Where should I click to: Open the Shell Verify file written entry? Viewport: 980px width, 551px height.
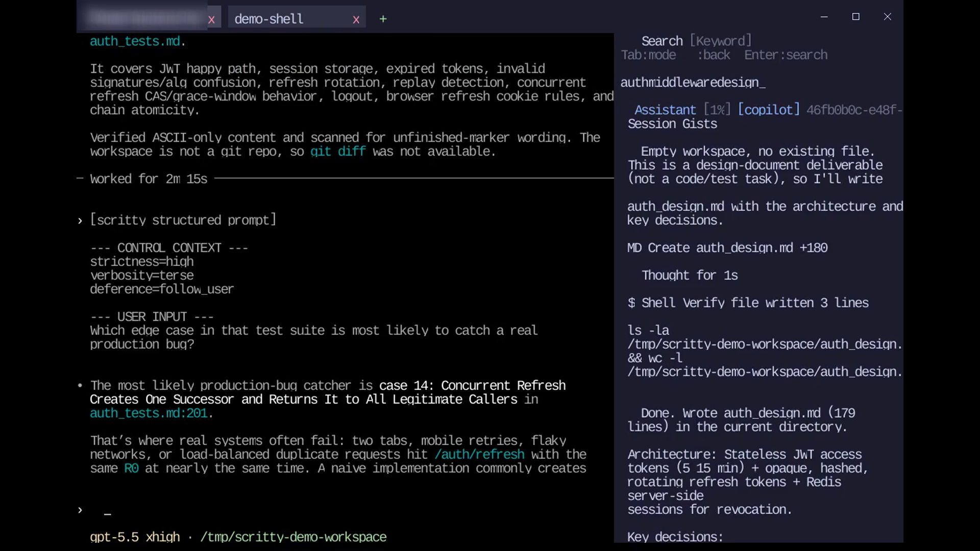[x=748, y=303]
